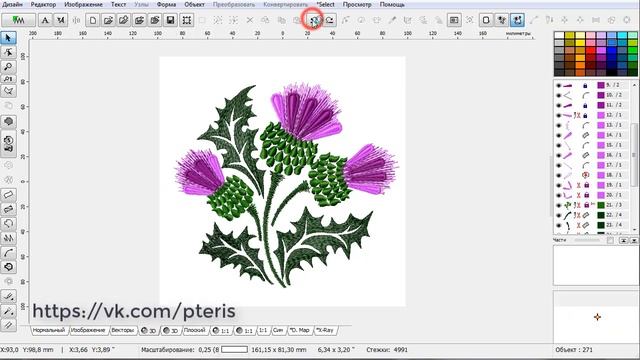Click the save diskette icon
Image resolution: width=640 pixels, height=360 pixels.
[171, 20]
